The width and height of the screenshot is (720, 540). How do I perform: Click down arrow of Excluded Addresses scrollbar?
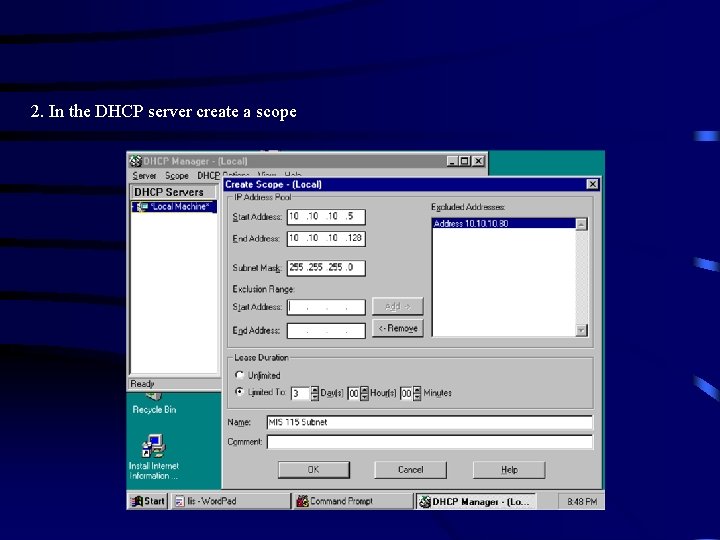[581, 330]
